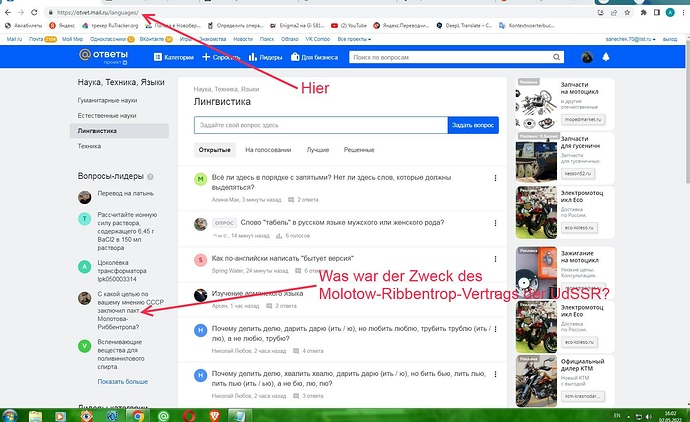This screenshot has height=422, width=690.
Task: Focus the Задайте свой вопрос здесь field
Action: 321,125
